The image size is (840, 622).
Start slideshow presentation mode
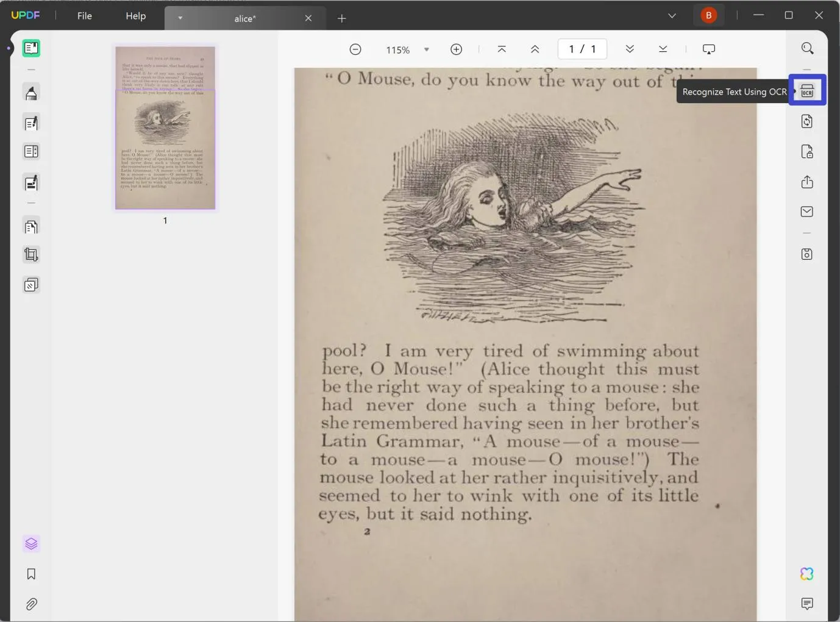pos(708,49)
